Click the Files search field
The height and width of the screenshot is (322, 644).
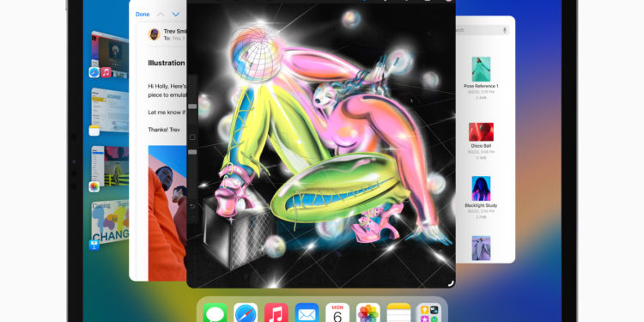(x=483, y=30)
